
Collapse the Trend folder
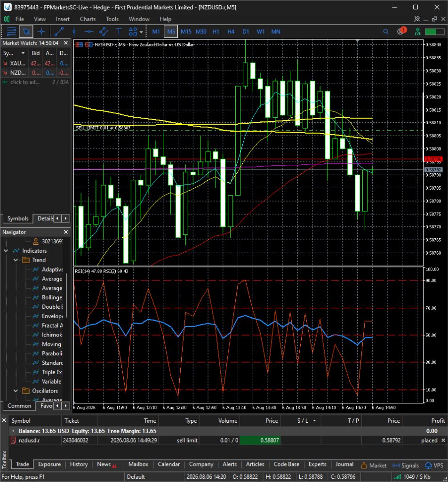(x=16, y=260)
